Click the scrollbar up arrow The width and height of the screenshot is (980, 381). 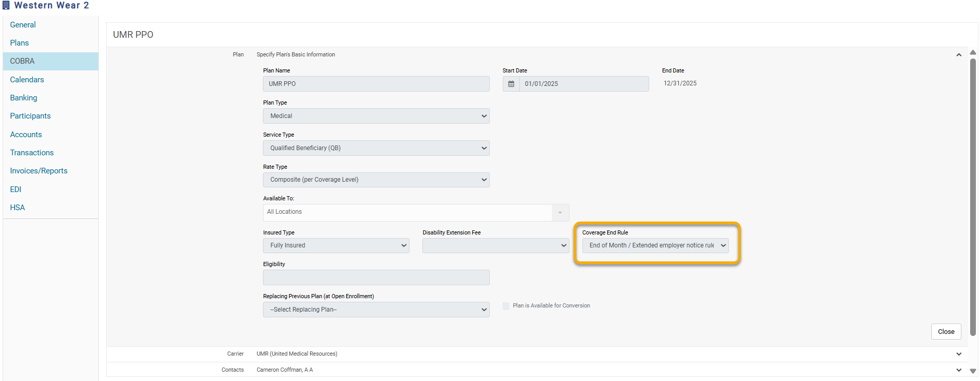[973, 52]
